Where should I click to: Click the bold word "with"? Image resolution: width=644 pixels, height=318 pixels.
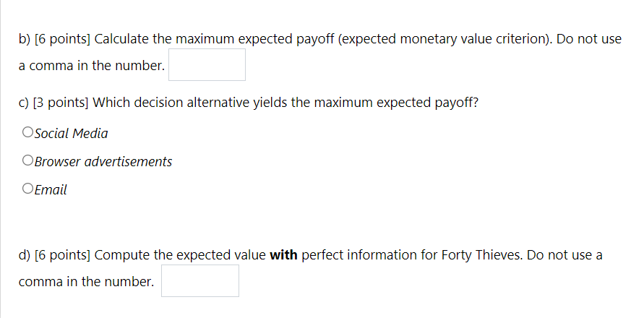coord(283,254)
